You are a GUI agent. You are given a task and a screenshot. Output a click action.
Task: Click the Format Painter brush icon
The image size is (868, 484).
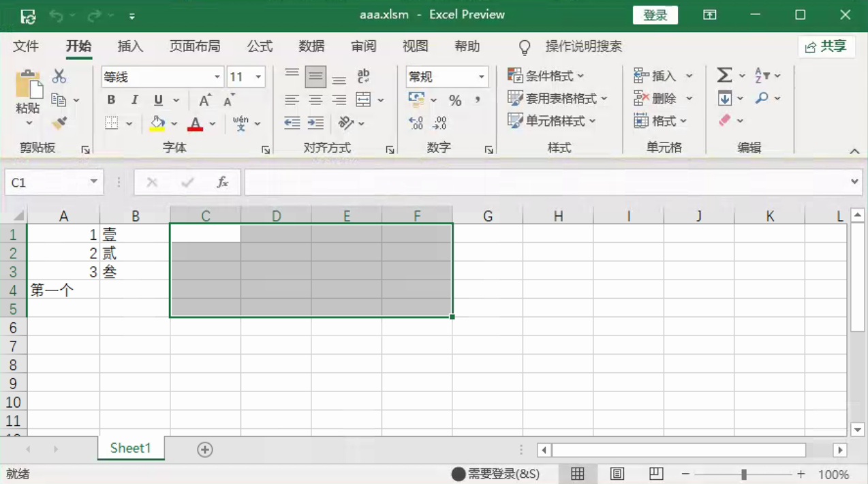(59, 123)
